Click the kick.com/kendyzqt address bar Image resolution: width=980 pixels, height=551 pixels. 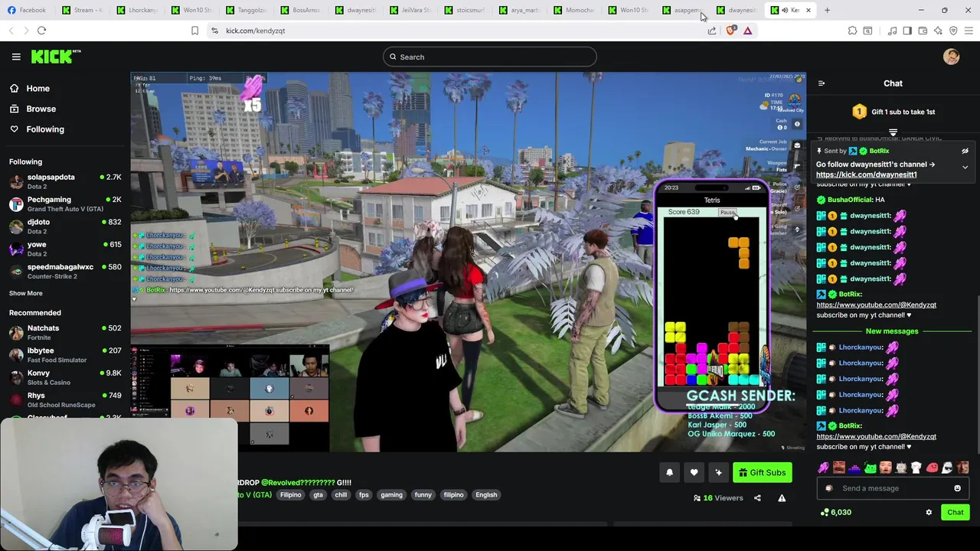(x=459, y=31)
